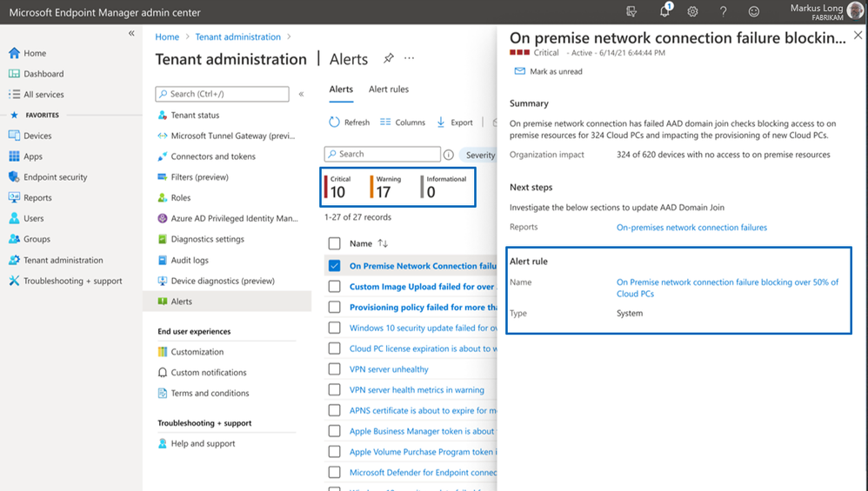Check the APNS certificate row

334,410
